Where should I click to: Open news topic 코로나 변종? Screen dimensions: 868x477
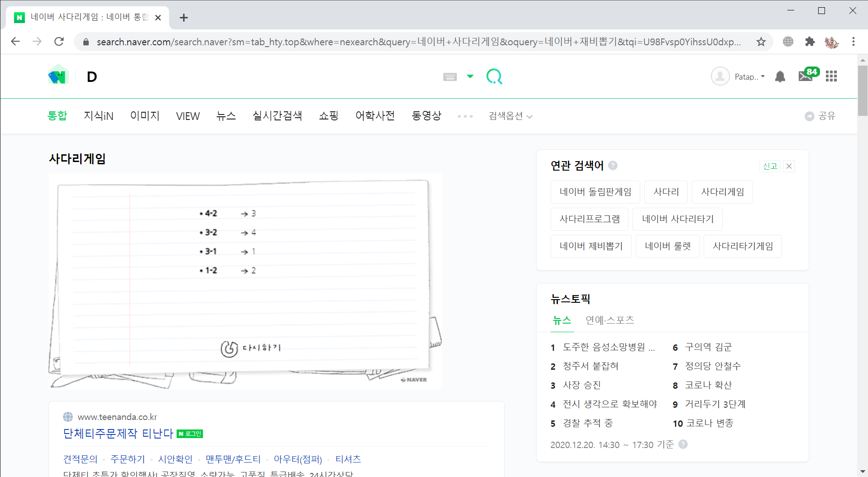(x=710, y=423)
